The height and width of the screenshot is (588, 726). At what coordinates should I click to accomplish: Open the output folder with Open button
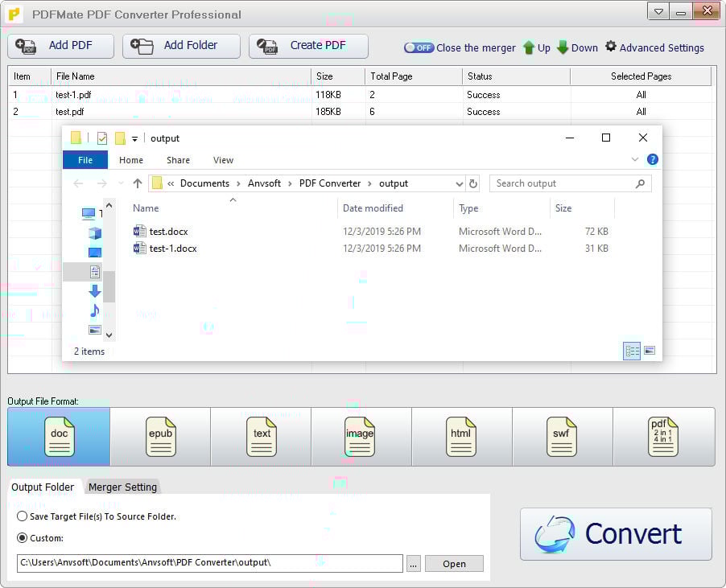(x=454, y=564)
